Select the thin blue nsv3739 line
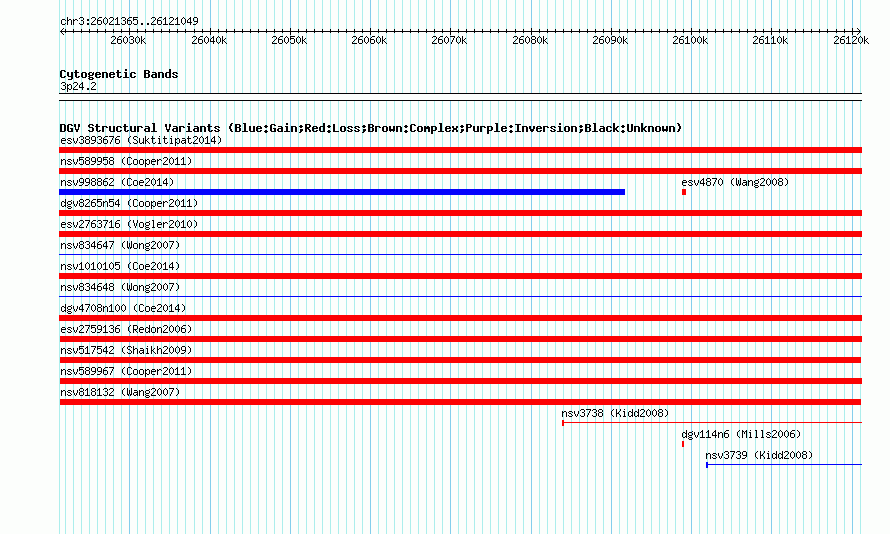The image size is (890, 534). [x=784, y=464]
